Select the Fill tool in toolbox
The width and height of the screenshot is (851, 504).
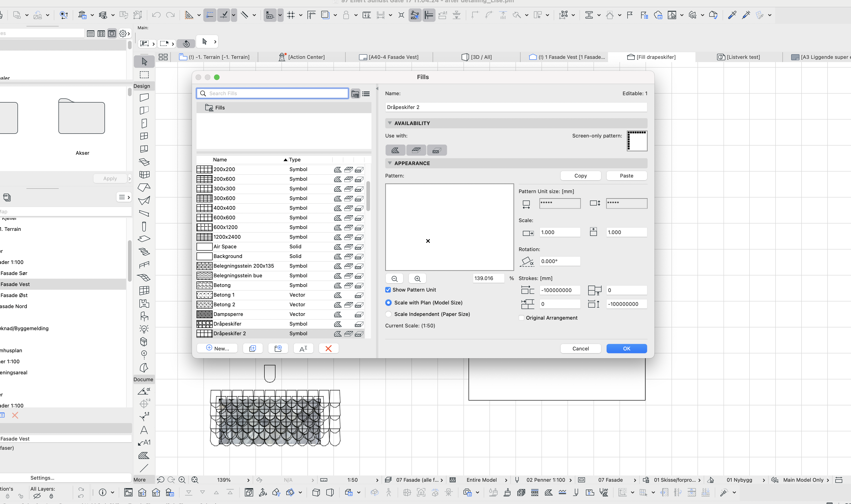(x=144, y=455)
